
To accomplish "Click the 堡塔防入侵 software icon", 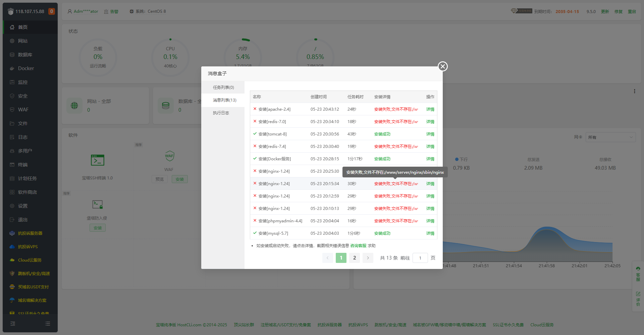I will (98, 205).
